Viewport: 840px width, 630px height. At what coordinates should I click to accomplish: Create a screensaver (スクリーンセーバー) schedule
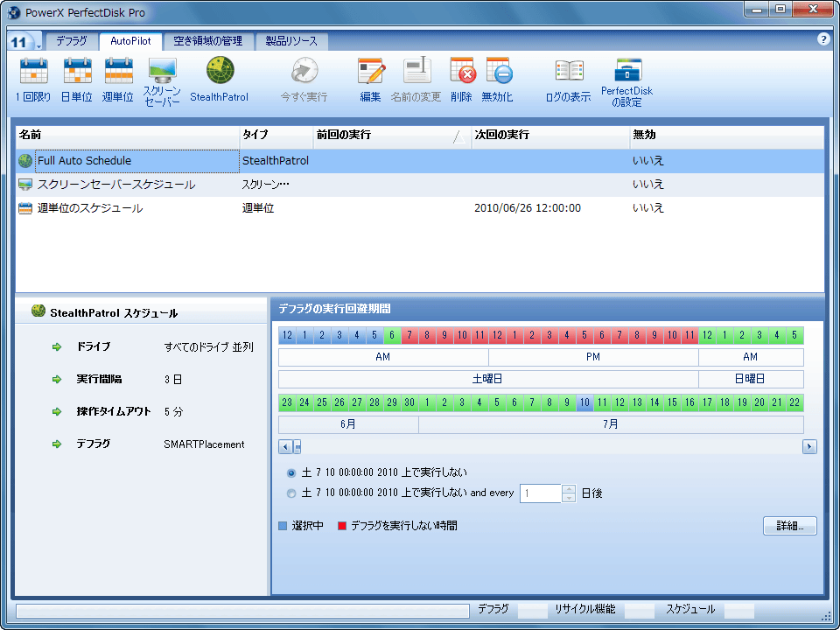[x=162, y=81]
